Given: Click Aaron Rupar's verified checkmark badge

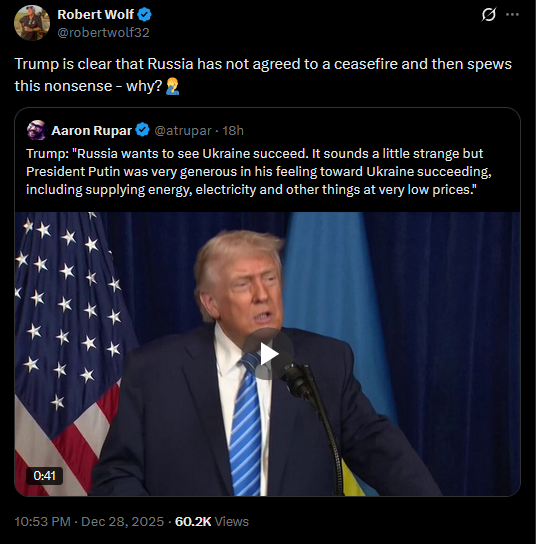Looking at the screenshot, I should [142, 130].
